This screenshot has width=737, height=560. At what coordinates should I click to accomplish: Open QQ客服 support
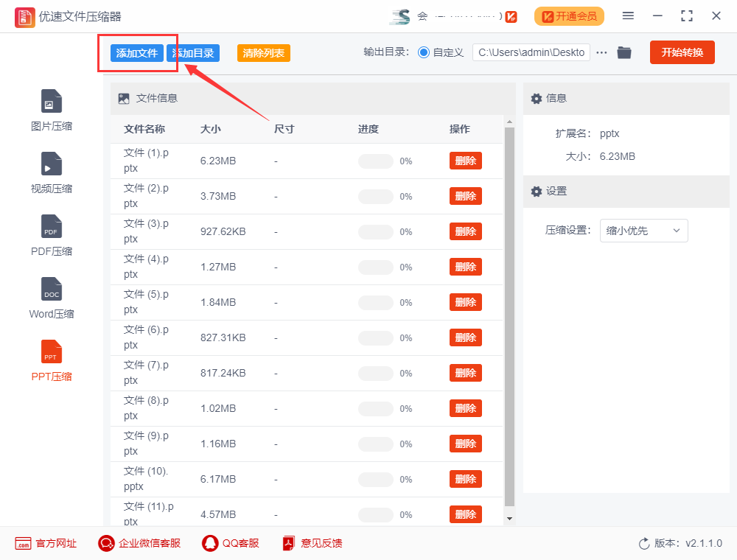pyautogui.click(x=230, y=544)
